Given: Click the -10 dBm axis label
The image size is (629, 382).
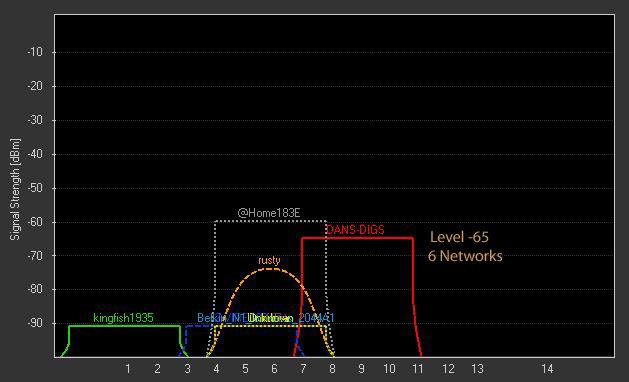Looking at the screenshot, I should coord(35,52).
